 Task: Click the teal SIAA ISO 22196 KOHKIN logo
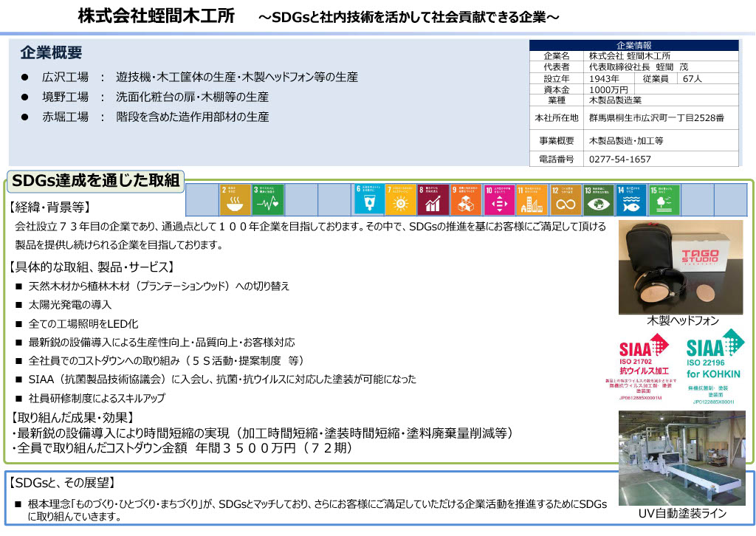click(713, 367)
